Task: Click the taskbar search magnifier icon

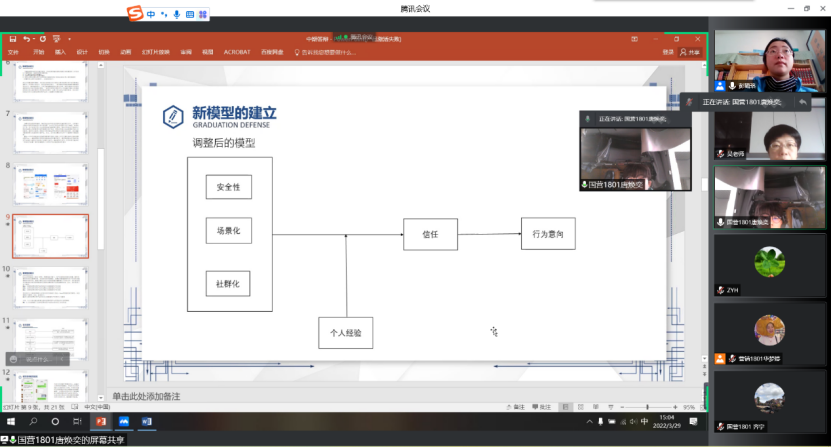Action: 33,422
